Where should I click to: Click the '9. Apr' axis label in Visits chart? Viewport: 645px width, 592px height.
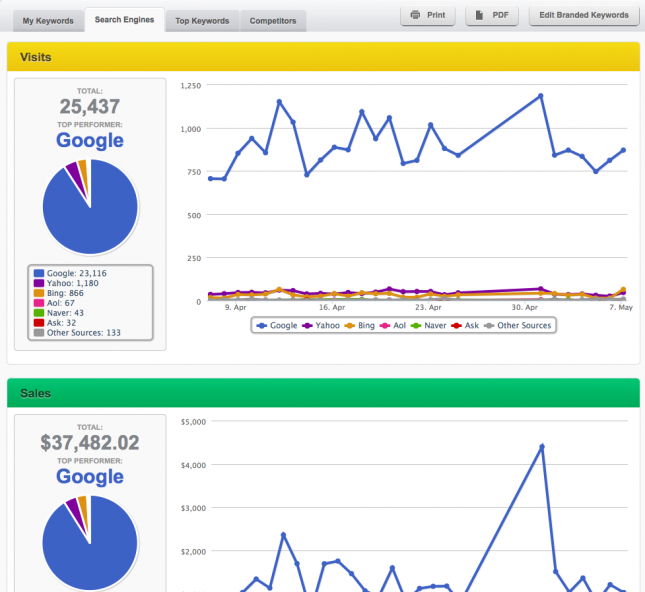pyautogui.click(x=235, y=307)
